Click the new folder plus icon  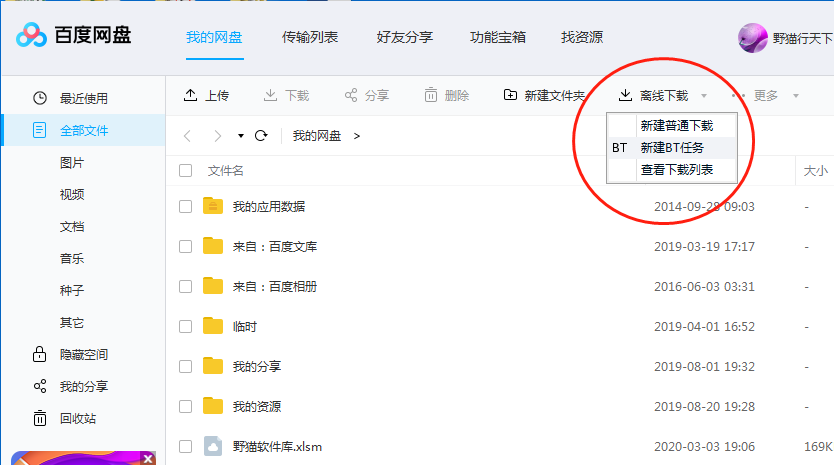[510, 95]
